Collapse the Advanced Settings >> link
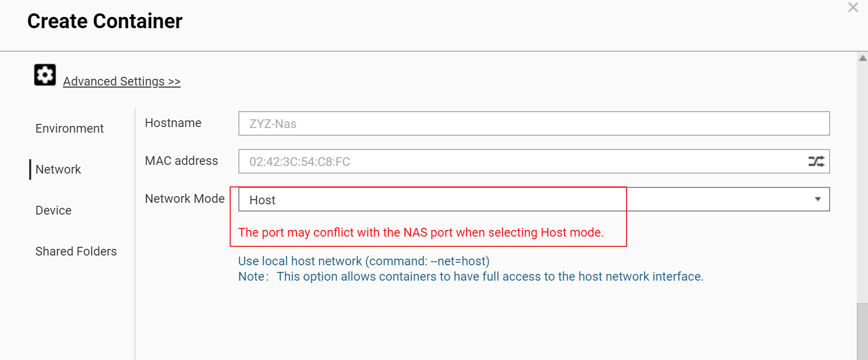 122,81
